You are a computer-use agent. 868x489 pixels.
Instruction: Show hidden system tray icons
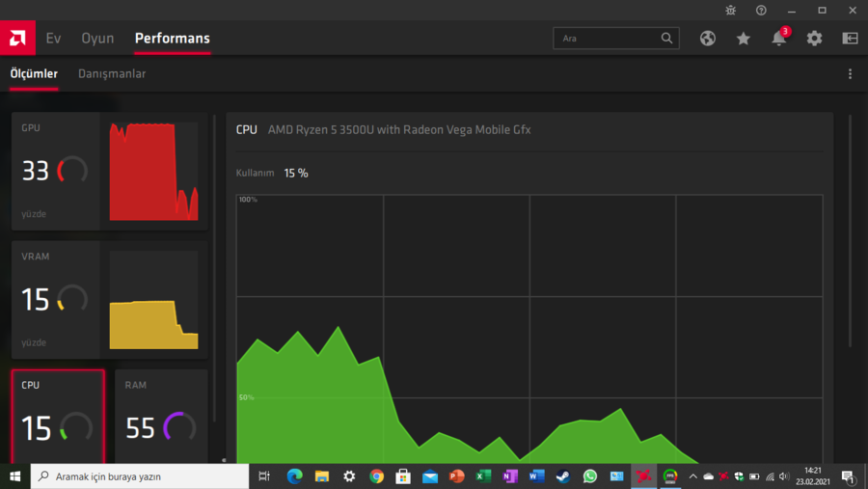pos(692,476)
